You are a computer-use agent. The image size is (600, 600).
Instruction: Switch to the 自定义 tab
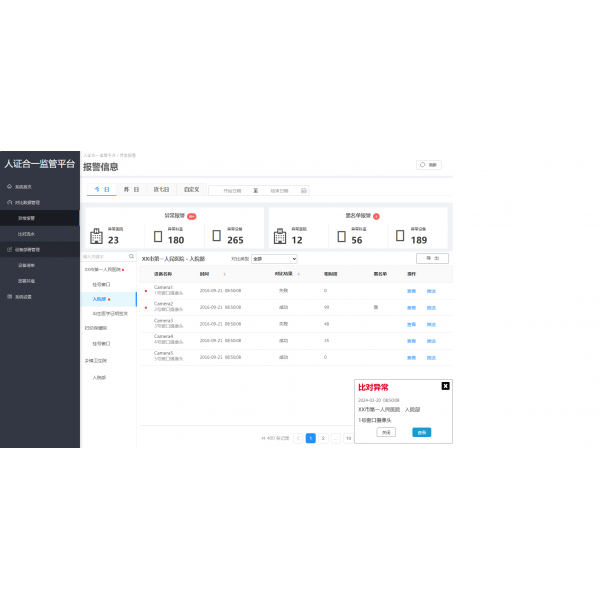pos(191,189)
